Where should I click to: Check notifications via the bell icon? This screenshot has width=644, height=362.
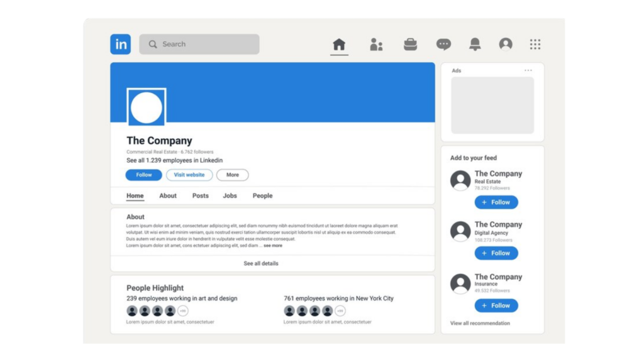click(475, 43)
